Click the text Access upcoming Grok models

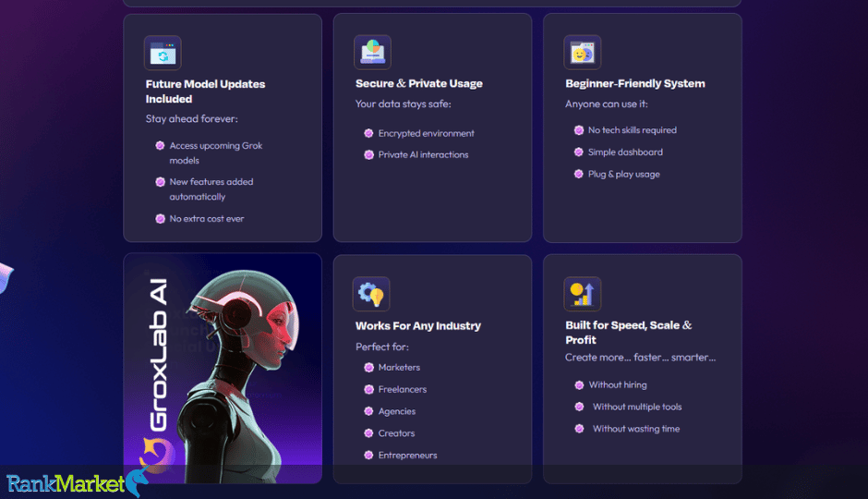(x=216, y=152)
